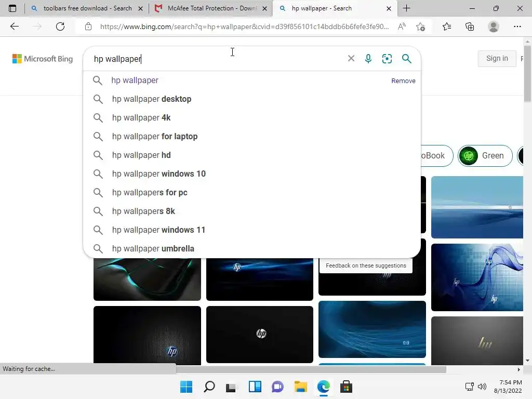Open Chat app on taskbar
This screenshot has width=532, height=399.
(277, 387)
